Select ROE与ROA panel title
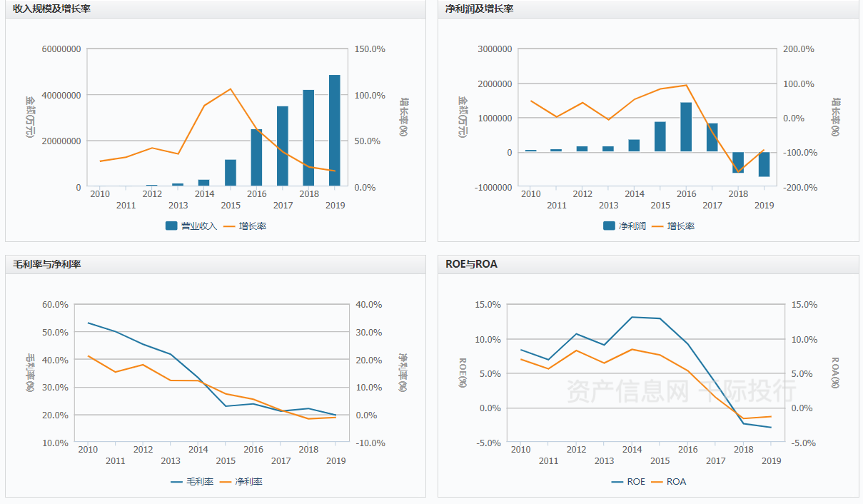863x504 pixels. click(471, 264)
